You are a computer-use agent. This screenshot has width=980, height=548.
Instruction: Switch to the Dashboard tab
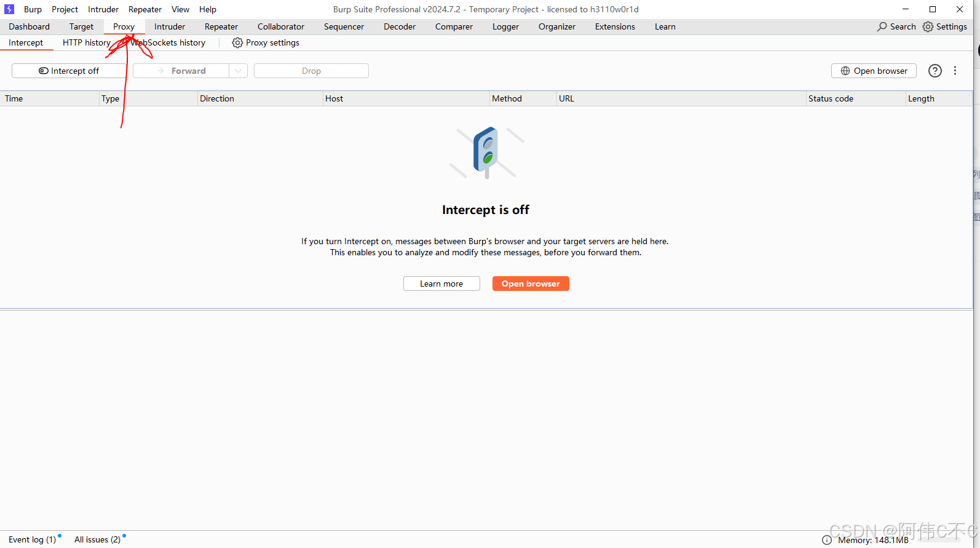click(x=29, y=26)
